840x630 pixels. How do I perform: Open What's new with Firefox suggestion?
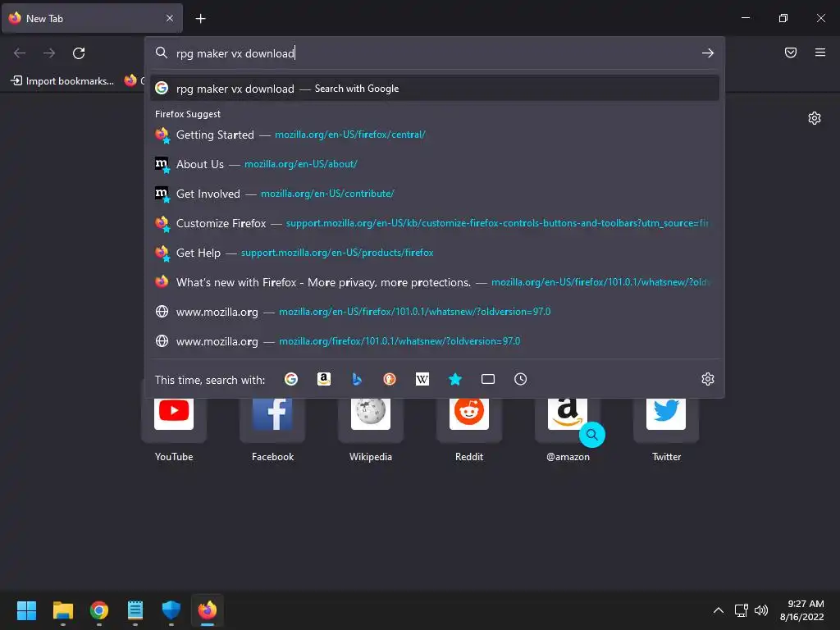click(x=435, y=282)
